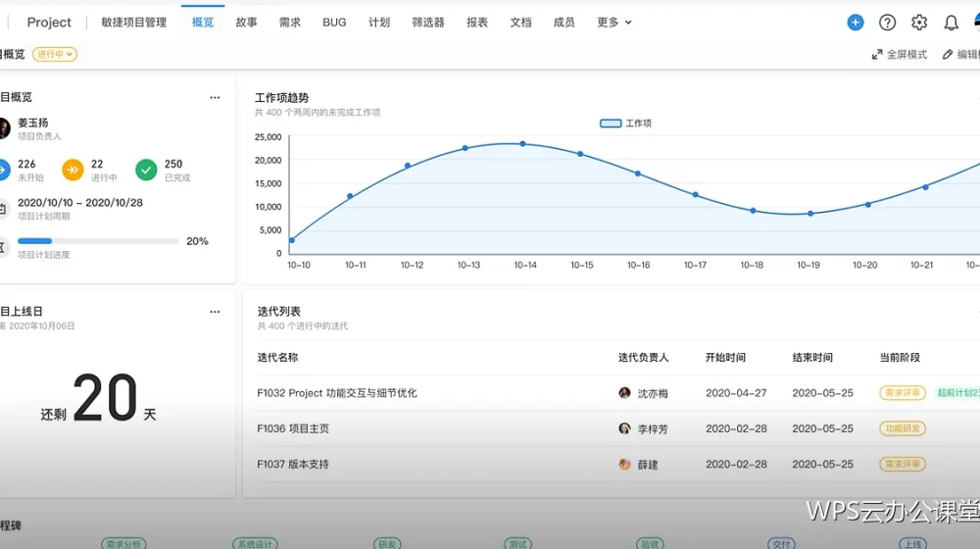Open iteration F1037 版本支持
The height and width of the screenshot is (549, 980).
(x=293, y=464)
